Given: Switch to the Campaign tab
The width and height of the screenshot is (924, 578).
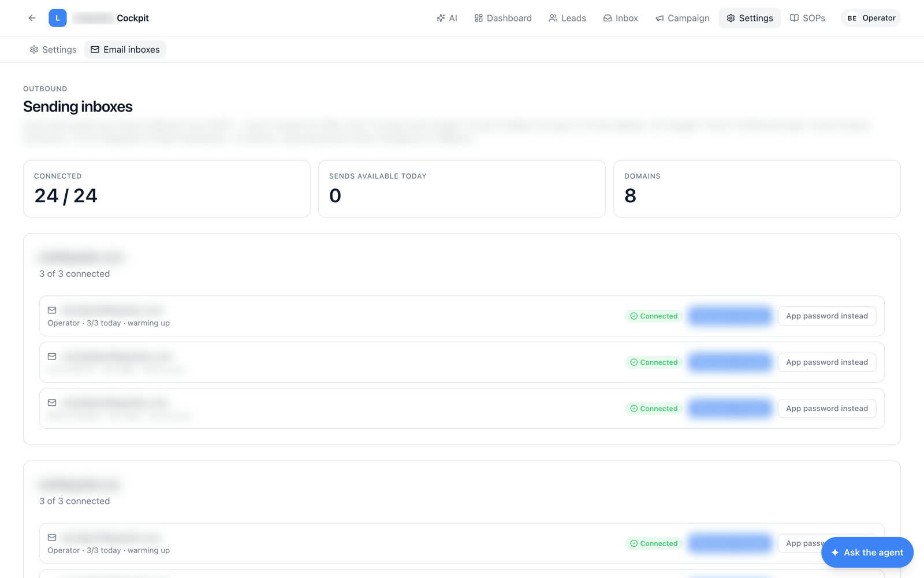Looking at the screenshot, I should [682, 18].
